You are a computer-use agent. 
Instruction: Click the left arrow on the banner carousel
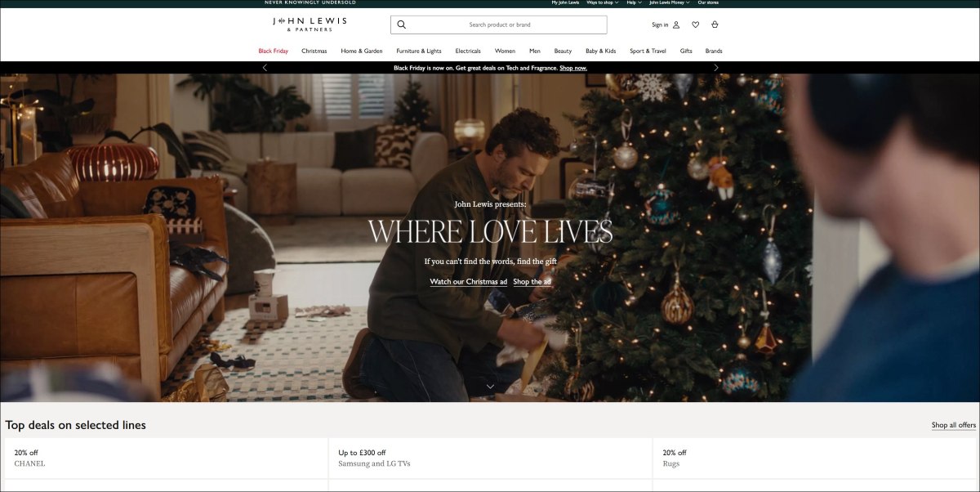[x=264, y=67]
